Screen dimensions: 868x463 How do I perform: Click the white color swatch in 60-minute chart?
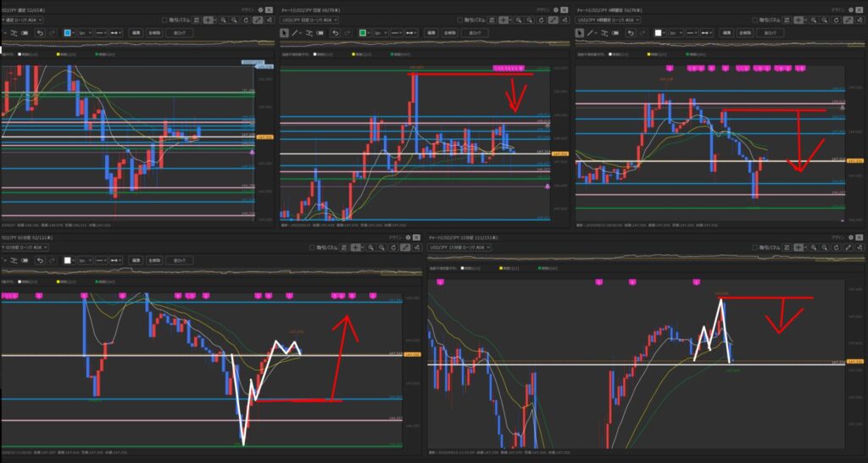pyautogui.click(x=68, y=261)
